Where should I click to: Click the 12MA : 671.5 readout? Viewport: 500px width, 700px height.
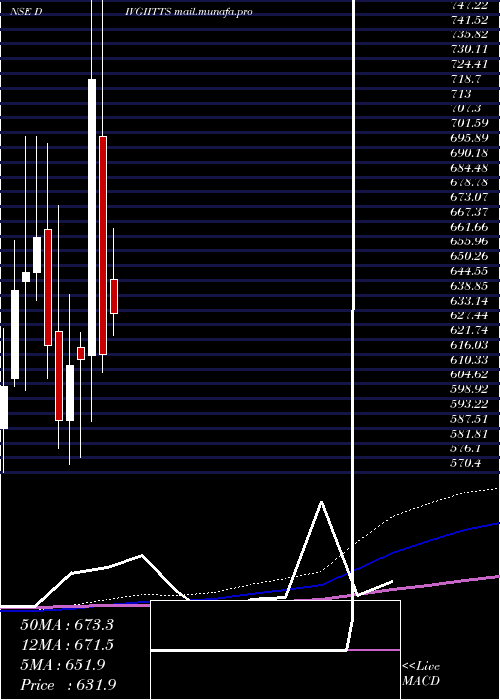click(67, 645)
